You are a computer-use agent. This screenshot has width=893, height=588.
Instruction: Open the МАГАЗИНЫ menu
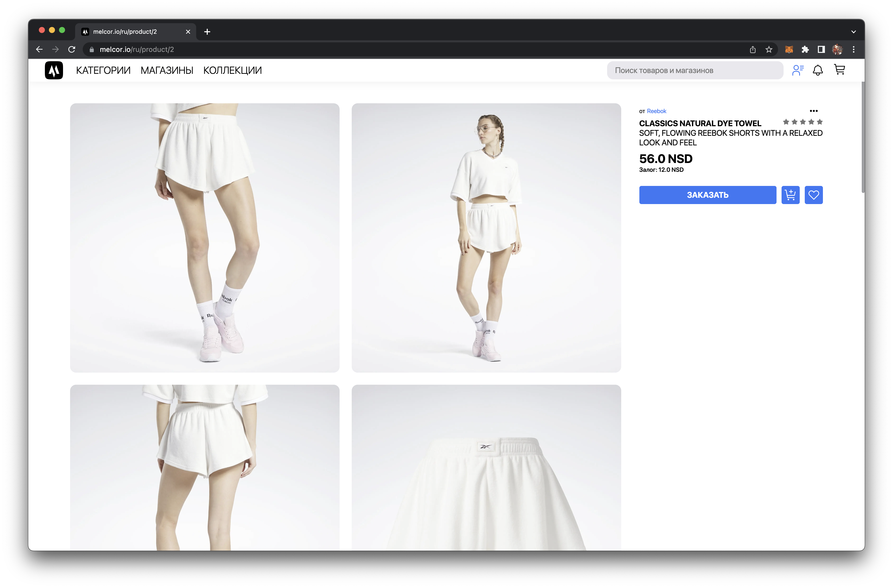[x=167, y=71]
